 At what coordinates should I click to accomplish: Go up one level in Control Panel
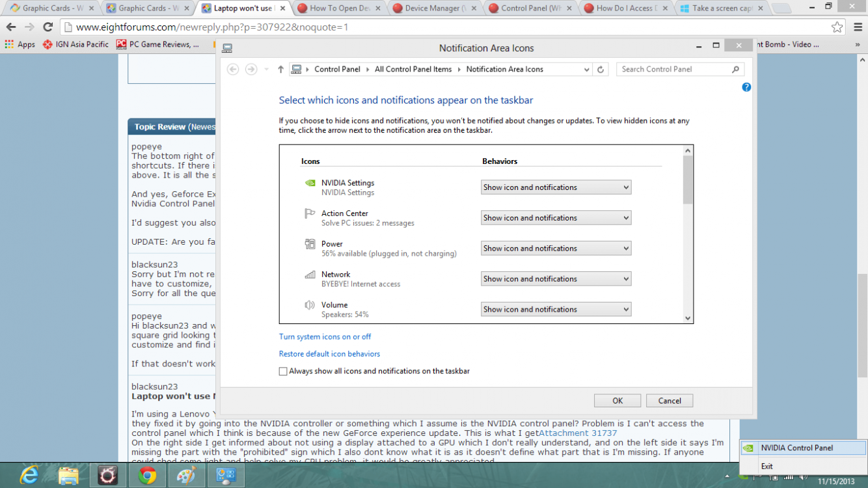tap(281, 69)
